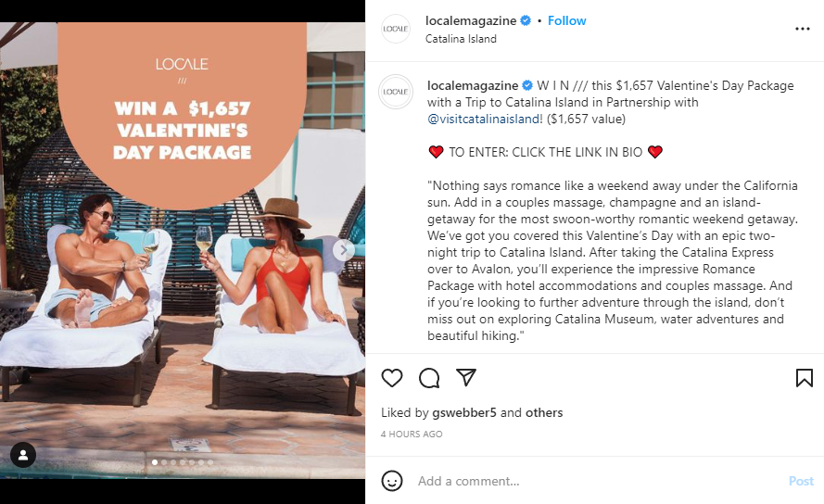Save the post with the bookmark icon

tap(804, 378)
